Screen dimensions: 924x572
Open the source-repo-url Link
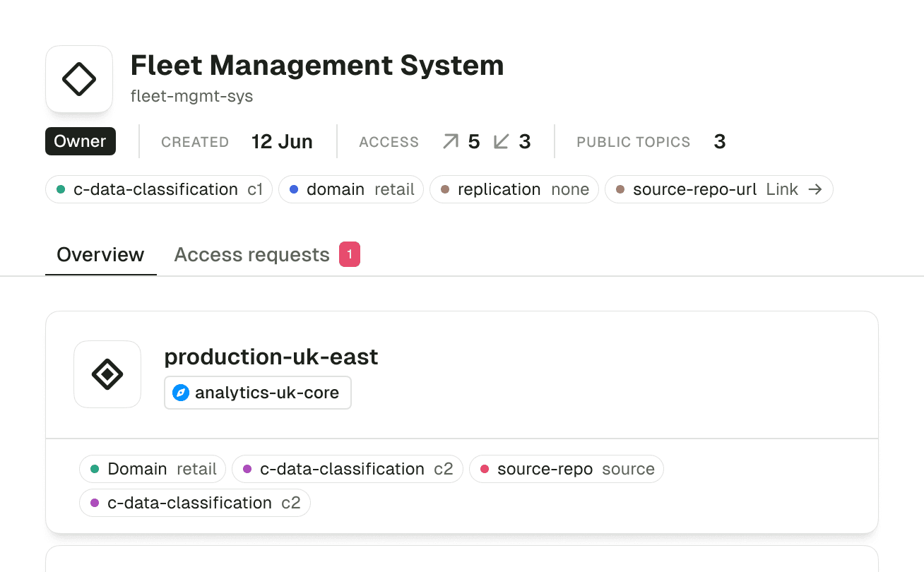782,189
